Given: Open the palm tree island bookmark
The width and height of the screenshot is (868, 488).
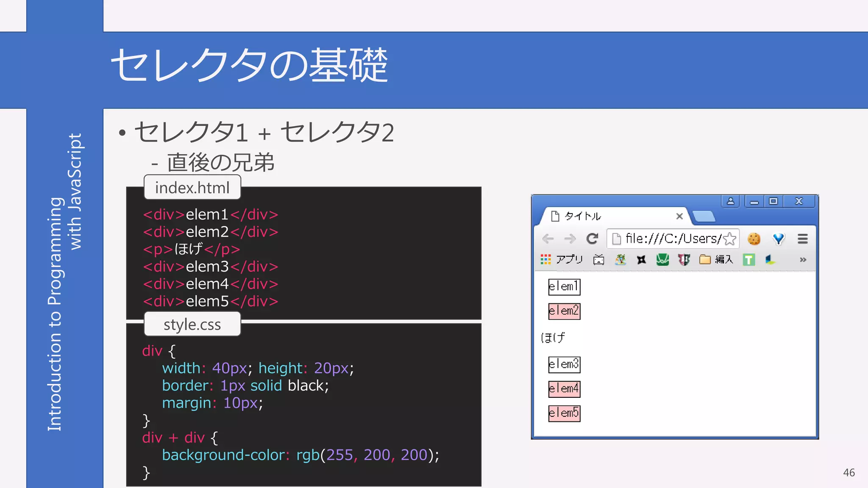Looking at the screenshot, I should click(x=620, y=259).
